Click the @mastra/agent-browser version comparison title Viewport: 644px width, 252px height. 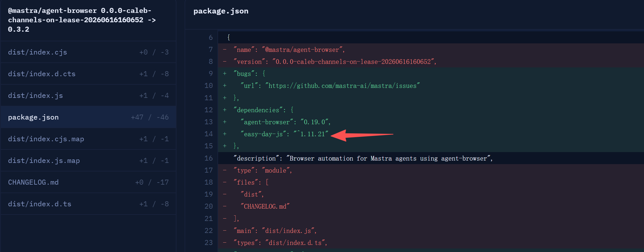[x=82, y=20]
